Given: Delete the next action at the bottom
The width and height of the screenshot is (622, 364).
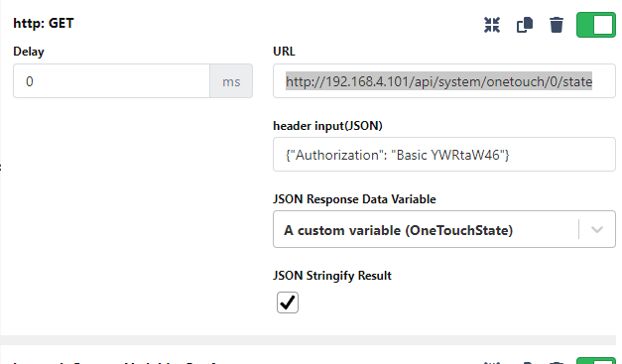Looking at the screenshot, I should 557,362.
